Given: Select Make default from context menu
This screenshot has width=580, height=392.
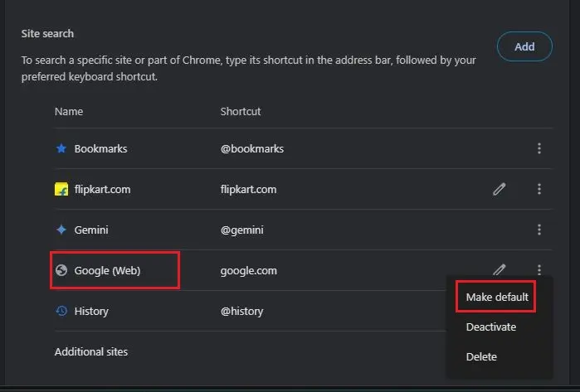Looking at the screenshot, I should [496, 297].
